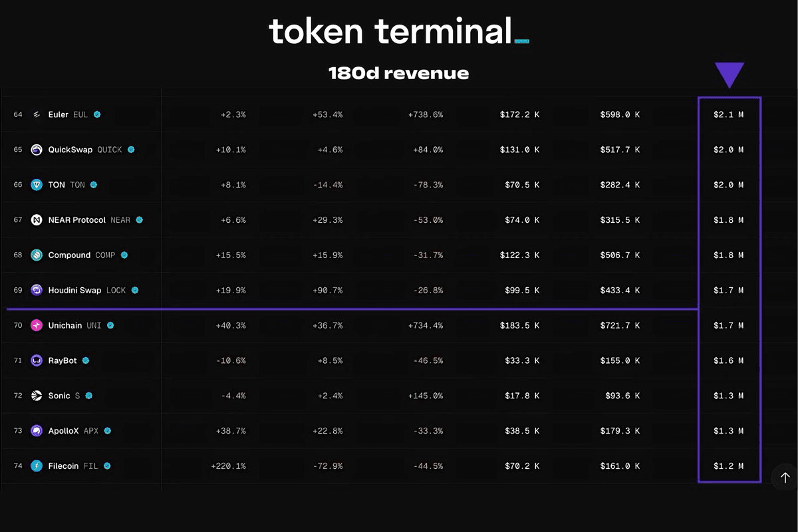
Task: Click the NEAR Protocol logo icon
Action: coord(37,220)
